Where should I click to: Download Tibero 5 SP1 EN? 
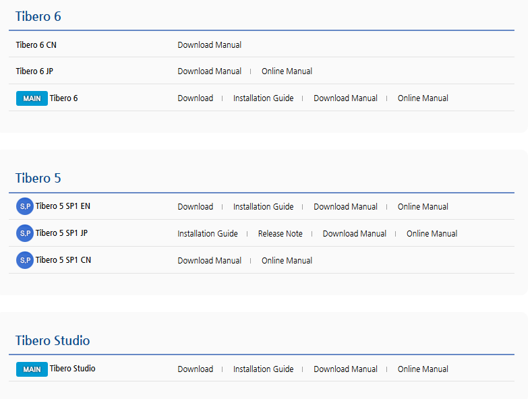[196, 207]
